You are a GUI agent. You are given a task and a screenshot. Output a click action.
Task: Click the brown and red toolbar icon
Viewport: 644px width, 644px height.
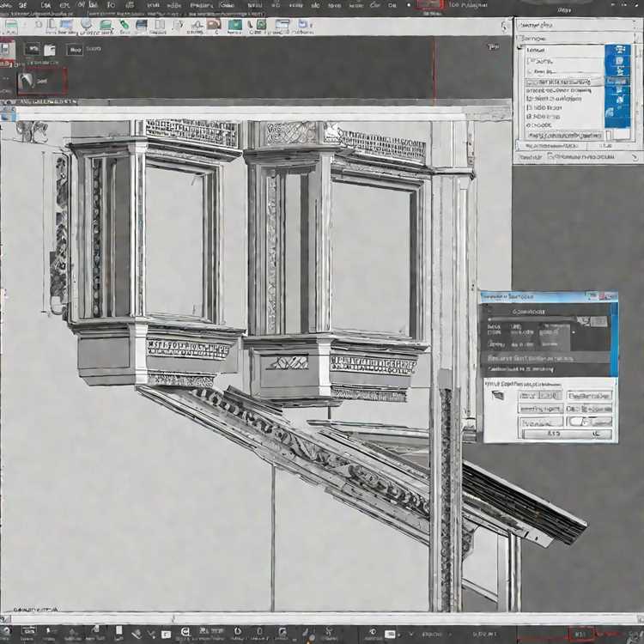click(x=214, y=25)
